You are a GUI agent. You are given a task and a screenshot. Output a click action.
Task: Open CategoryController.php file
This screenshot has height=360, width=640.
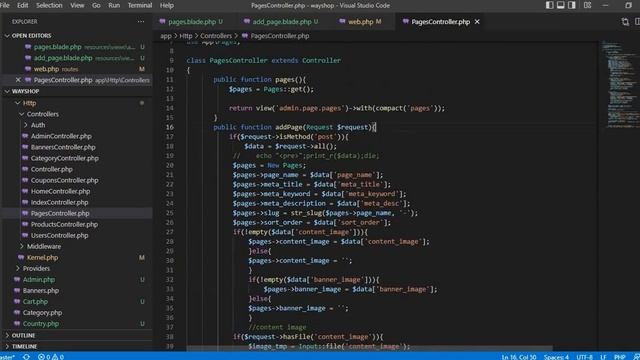click(x=77, y=158)
